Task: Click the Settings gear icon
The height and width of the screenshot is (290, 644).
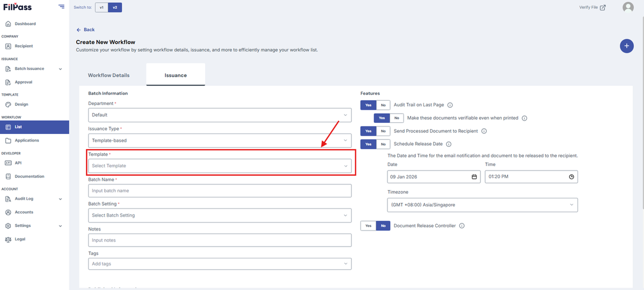Action: pos(8,226)
